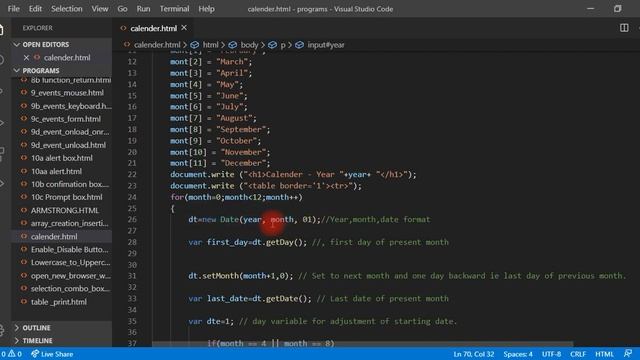Place cursor on line 24 for loop
This screenshot has height=360, width=640.
tap(237, 197)
